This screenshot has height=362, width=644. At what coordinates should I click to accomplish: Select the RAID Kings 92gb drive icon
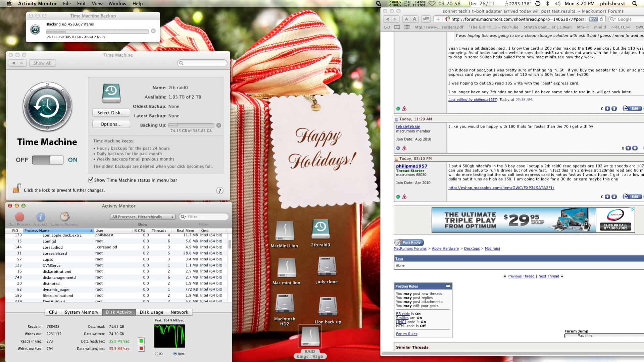pos(310,337)
